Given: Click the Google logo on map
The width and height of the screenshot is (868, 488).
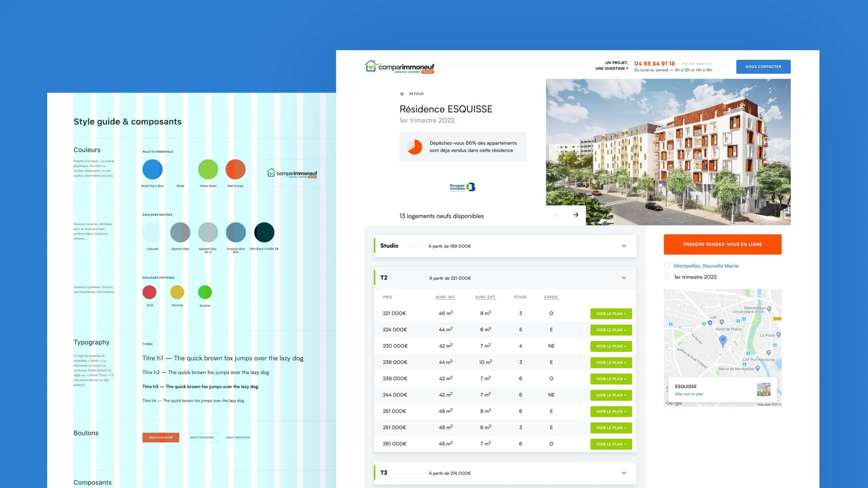Looking at the screenshot, I should [673, 403].
